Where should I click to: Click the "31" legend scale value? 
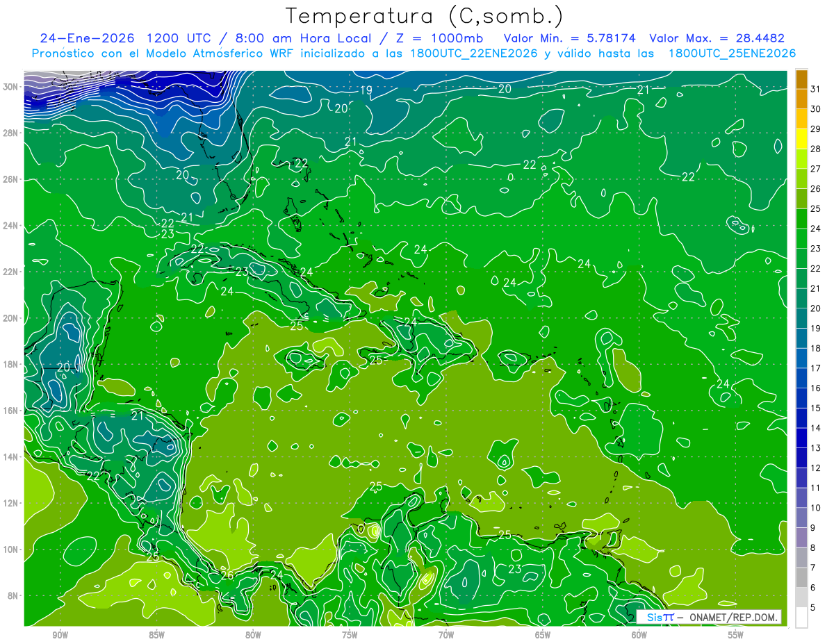(817, 89)
